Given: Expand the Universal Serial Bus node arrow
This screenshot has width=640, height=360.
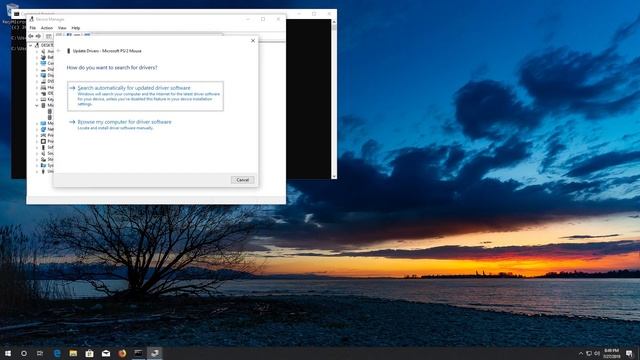Looking at the screenshot, I should click(37, 171).
